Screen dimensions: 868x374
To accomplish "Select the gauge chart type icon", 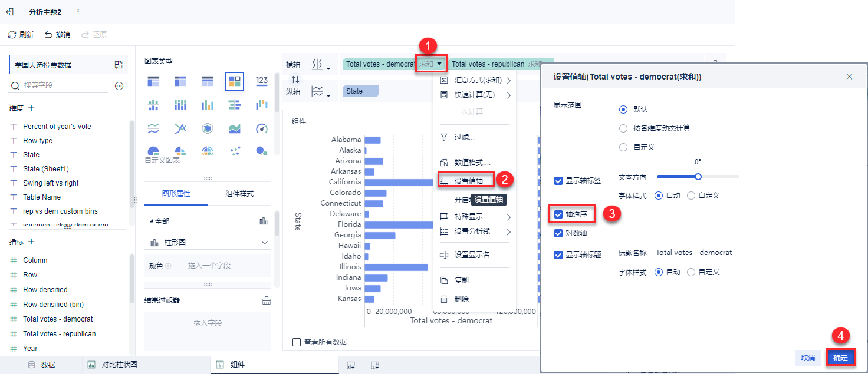I will 262,128.
